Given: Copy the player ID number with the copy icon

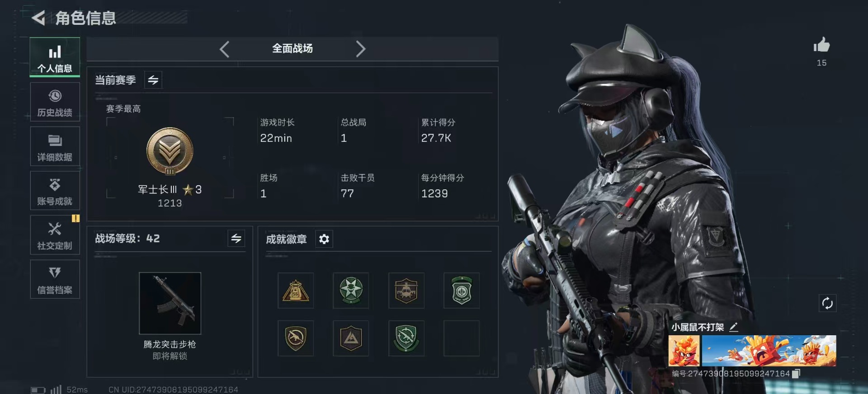Looking at the screenshot, I should click(797, 373).
